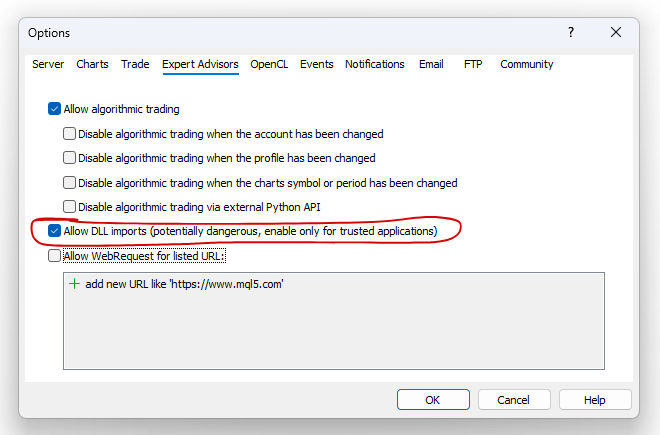Open the Charts tab
This screenshot has width=660, height=435.
92,64
